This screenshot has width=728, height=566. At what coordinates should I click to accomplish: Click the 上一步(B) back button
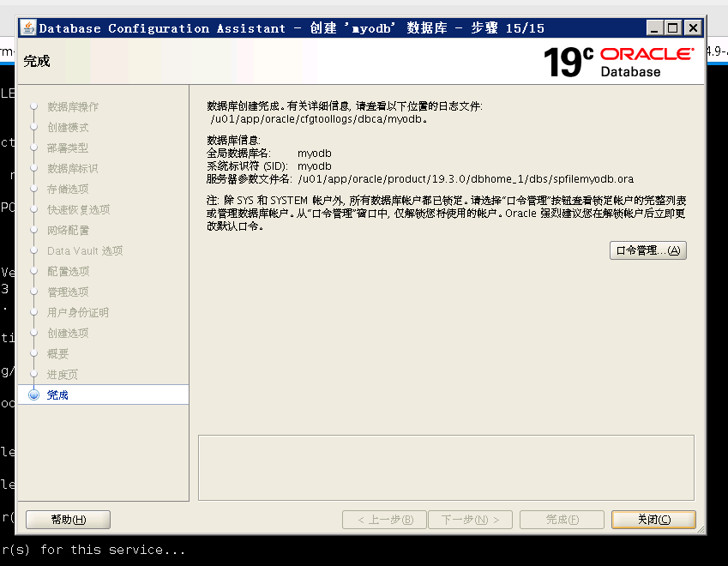(384, 520)
